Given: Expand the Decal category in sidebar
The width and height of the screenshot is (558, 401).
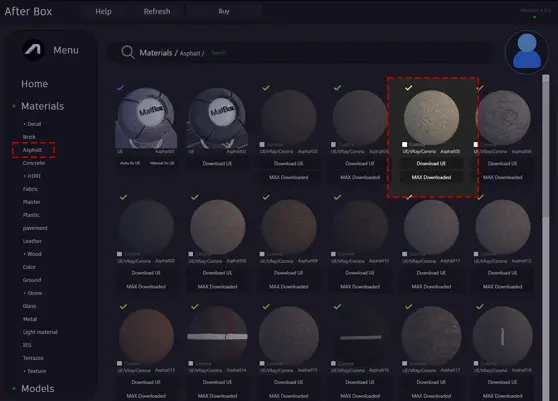Looking at the screenshot, I should [32, 124].
